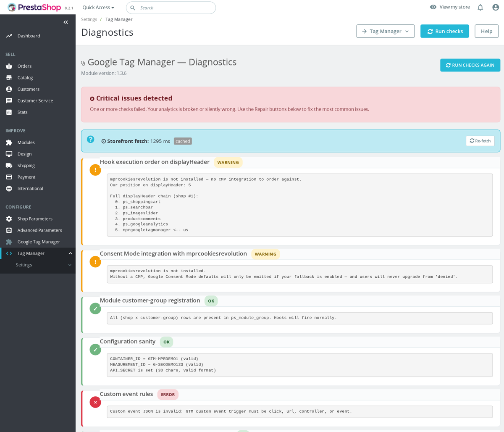
Task: Click the green check icon for Configuration sanity
Action: [95, 350]
